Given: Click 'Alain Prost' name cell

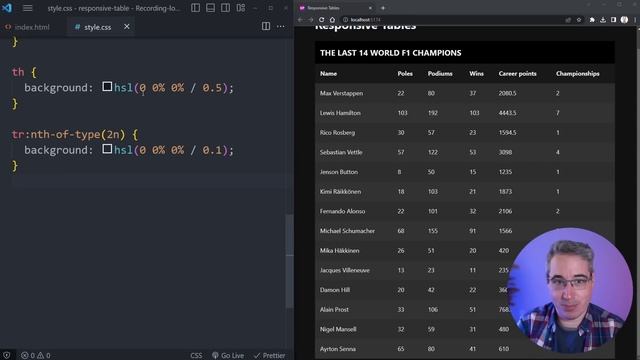Looking at the screenshot, I should click(x=334, y=309).
